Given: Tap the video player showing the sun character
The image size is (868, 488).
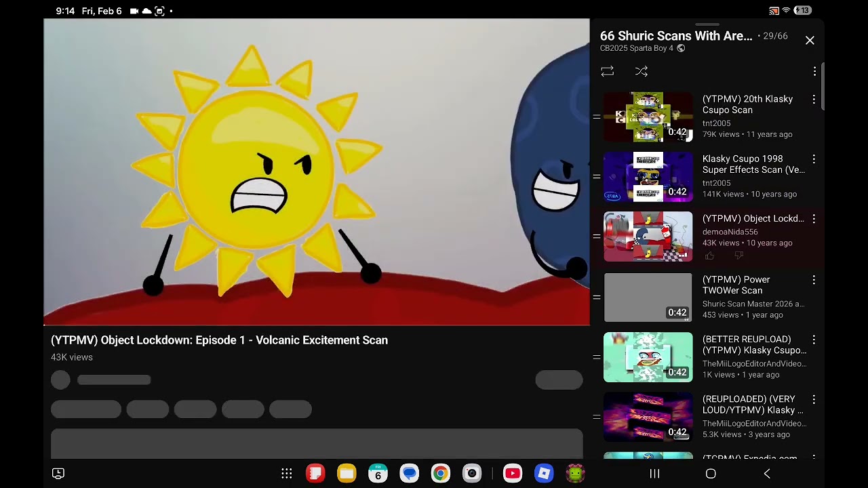Looking at the screenshot, I should pos(317,172).
